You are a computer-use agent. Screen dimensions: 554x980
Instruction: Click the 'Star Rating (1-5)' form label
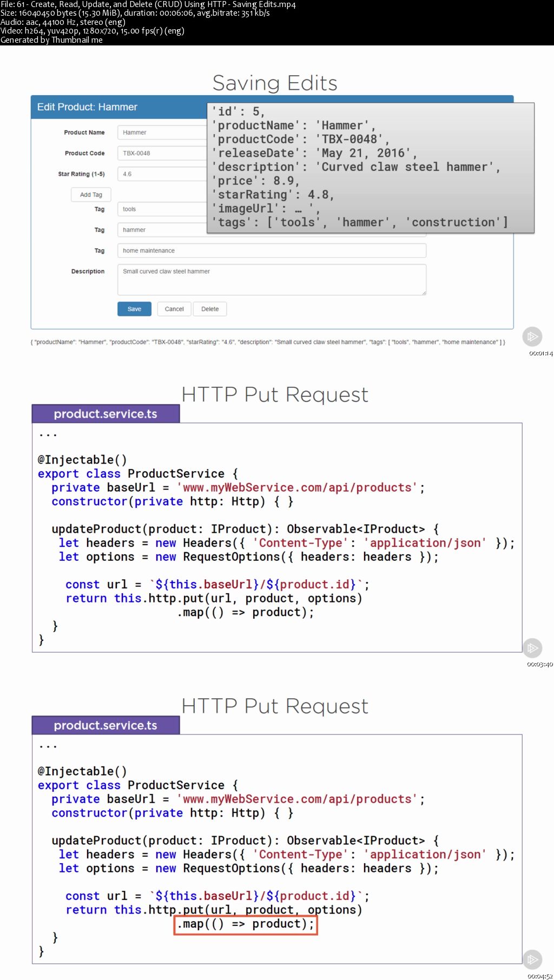click(x=81, y=174)
